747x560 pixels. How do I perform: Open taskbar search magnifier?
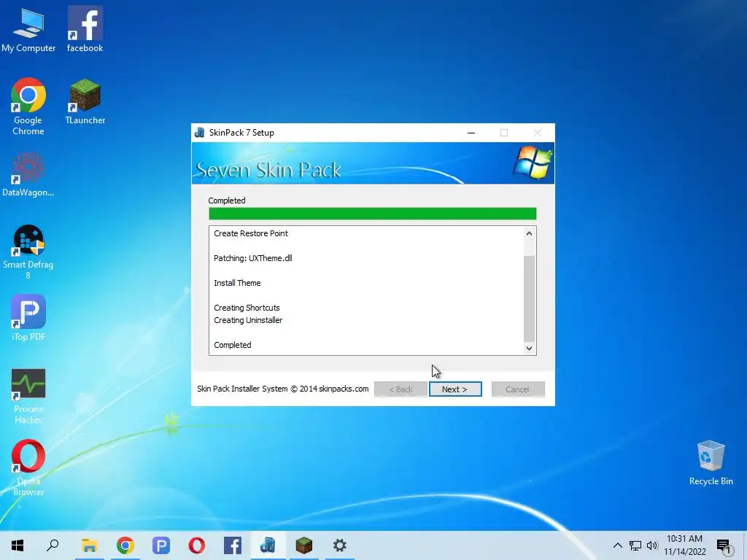tap(53, 545)
